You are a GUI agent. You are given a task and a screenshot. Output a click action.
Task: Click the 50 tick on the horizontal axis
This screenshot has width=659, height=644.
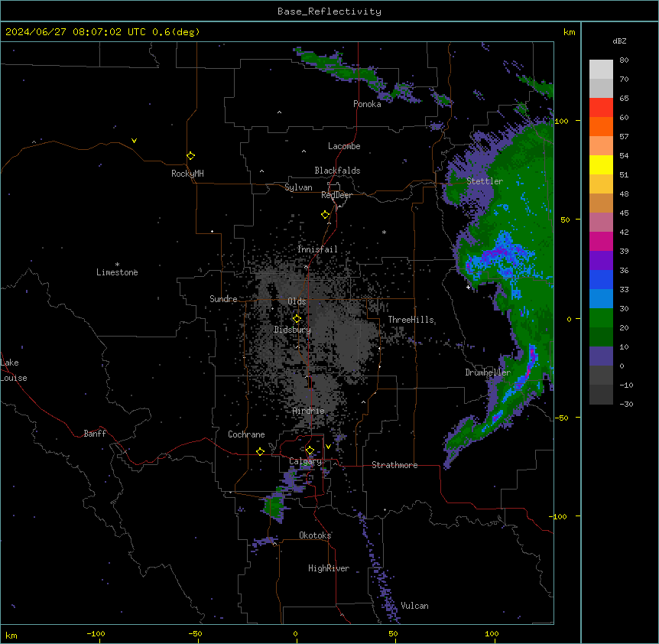pos(392,633)
